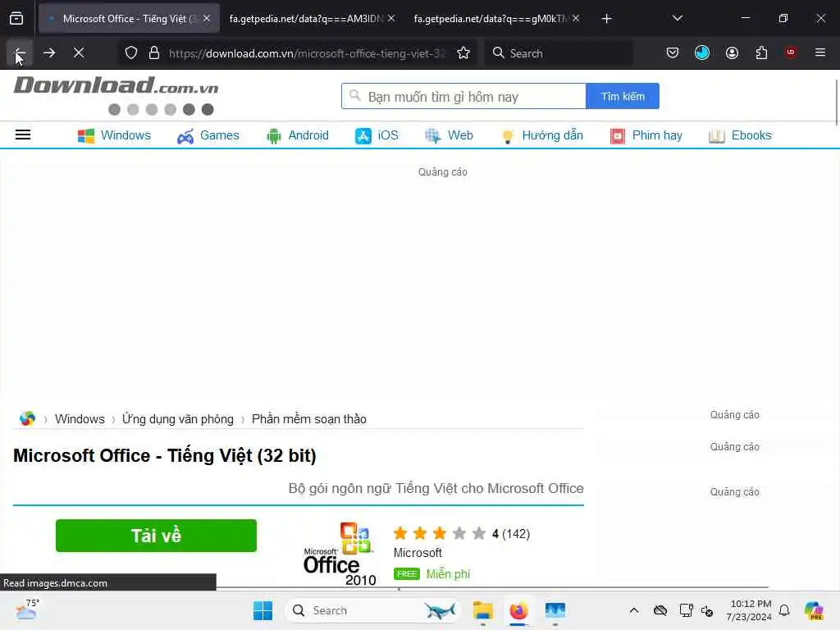Screen dimensions: 840x630
Task: Open Firefox account menu
Action: click(x=732, y=53)
